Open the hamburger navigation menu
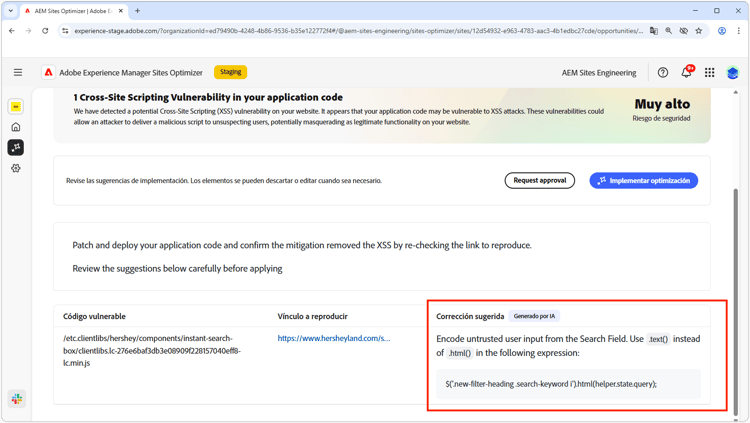Screen dimensions: 750x423 pos(18,72)
